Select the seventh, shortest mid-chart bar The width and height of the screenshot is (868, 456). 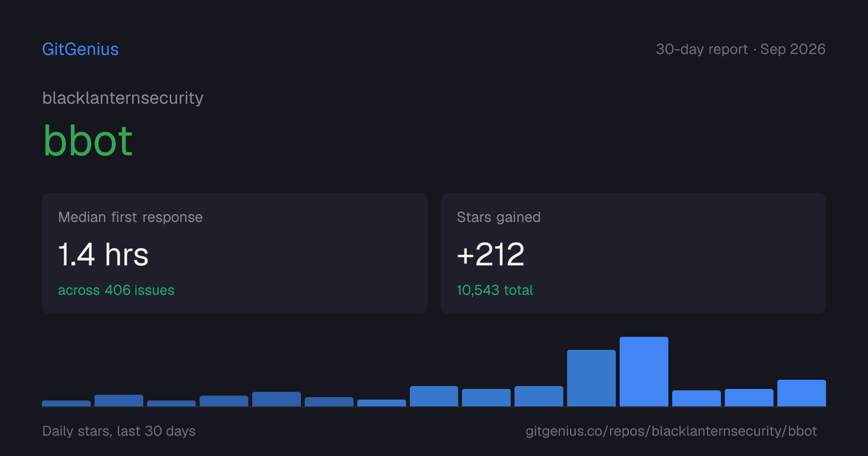click(381, 403)
